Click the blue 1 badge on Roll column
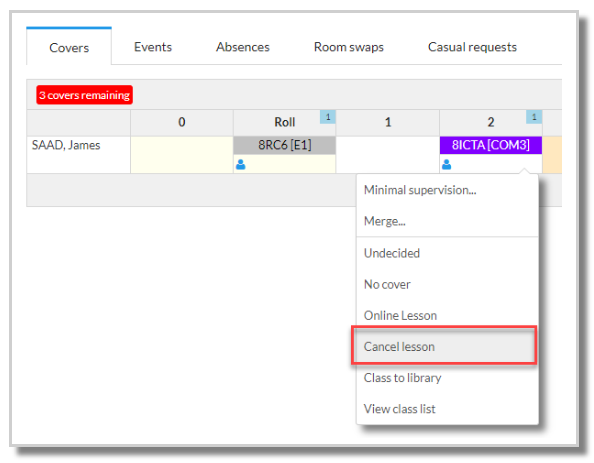This screenshot has height=463, width=594. coord(328,117)
